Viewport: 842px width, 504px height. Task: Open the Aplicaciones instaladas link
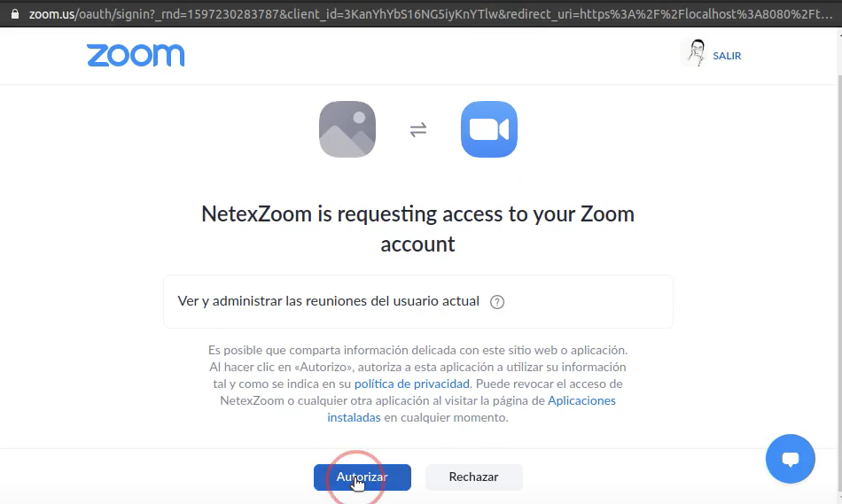click(581, 400)
